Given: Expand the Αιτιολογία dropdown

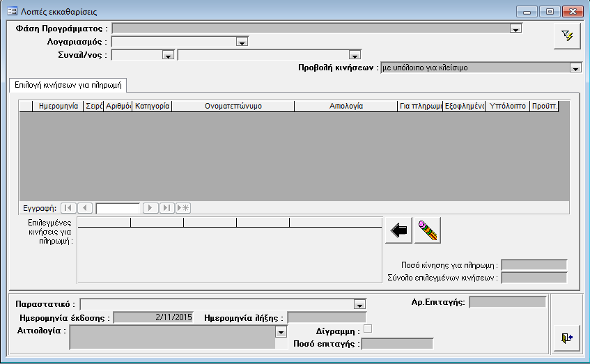Looking at the screenshot, I should tap(281, 333).
